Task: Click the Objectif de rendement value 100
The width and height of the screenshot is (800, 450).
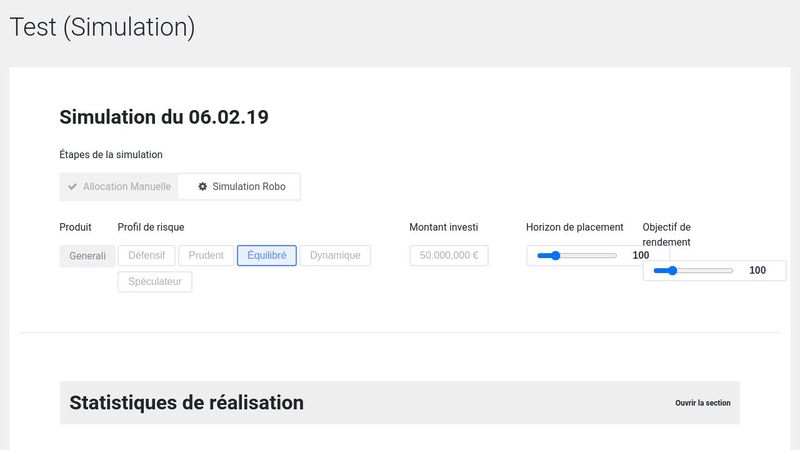Action: point(757,271)
